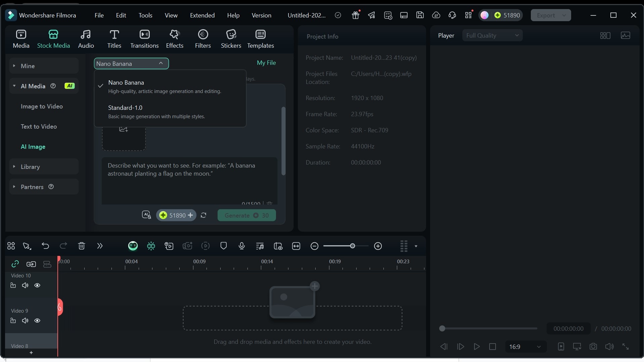Screen dimensions: 644x362
Task: Mute the Video 10 track
Action: pos(25,285)
